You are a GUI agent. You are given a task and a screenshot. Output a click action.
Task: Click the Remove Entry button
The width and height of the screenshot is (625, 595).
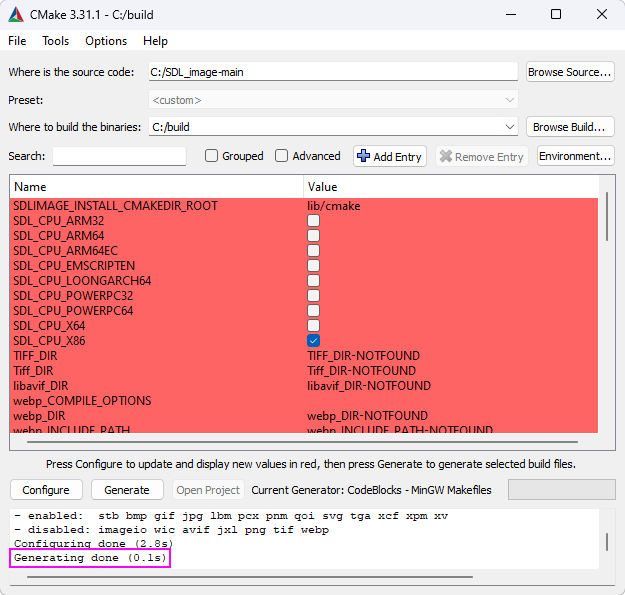pos(482,156)
